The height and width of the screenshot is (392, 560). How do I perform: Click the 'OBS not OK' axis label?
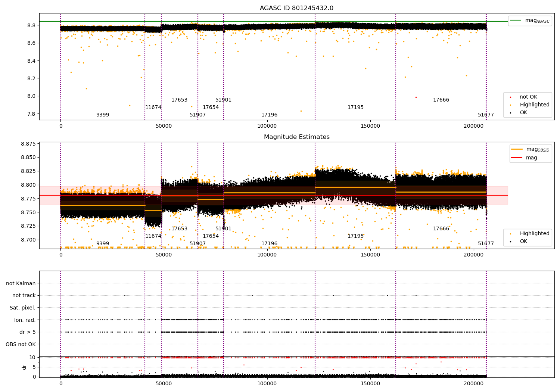(21, 344)
